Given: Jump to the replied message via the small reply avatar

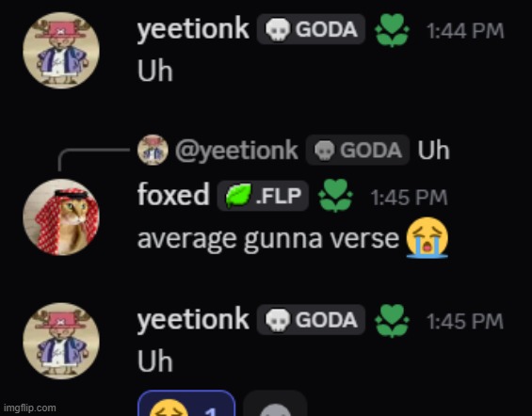Looking at the screenshot, I should tap(153, 150).
